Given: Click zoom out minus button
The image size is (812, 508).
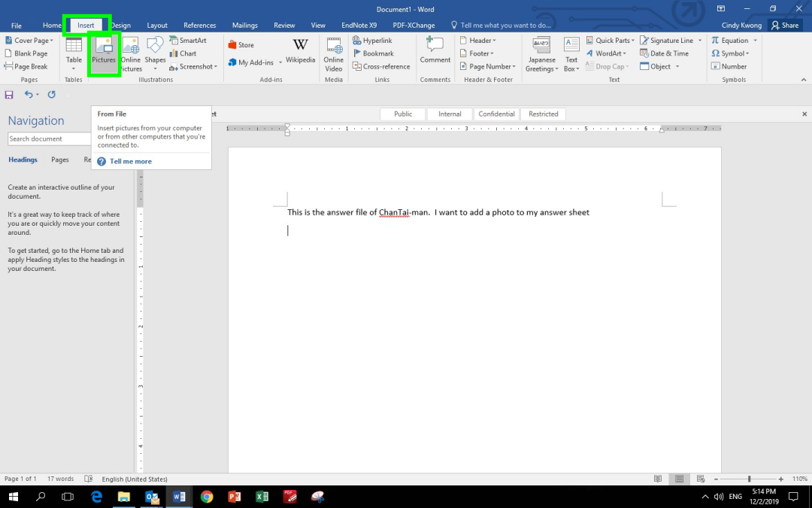Looking at the screenshot, I should click(x=716, y=479).
